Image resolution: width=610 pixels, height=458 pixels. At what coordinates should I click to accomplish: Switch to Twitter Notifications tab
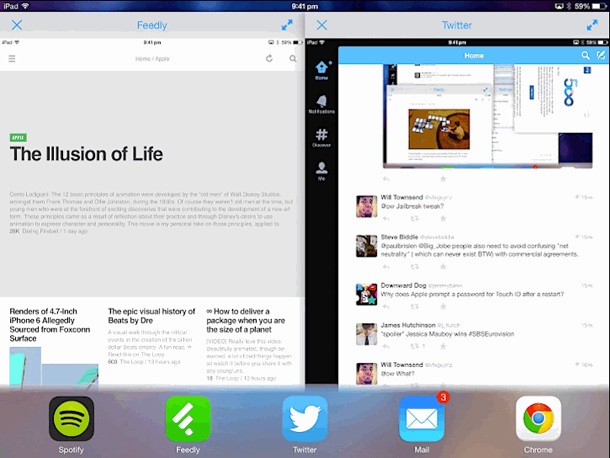321,104
